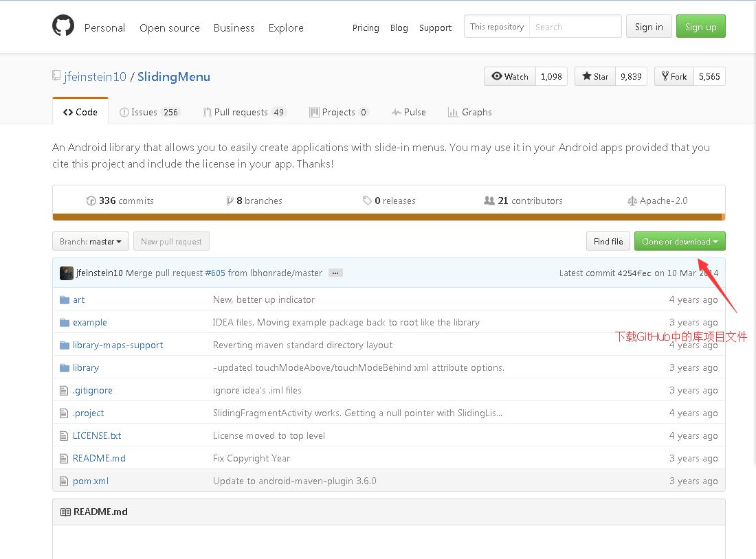The height and width of the screenshot is (559, 756).
Task: Switch to the Issues tab
Action: [149, 113]
